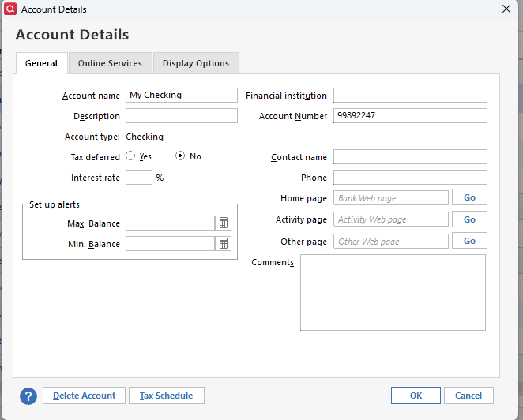The width and height of the screenshot is (523, 420).
Task: Open the Display Options tab
Action: point(196,63)
